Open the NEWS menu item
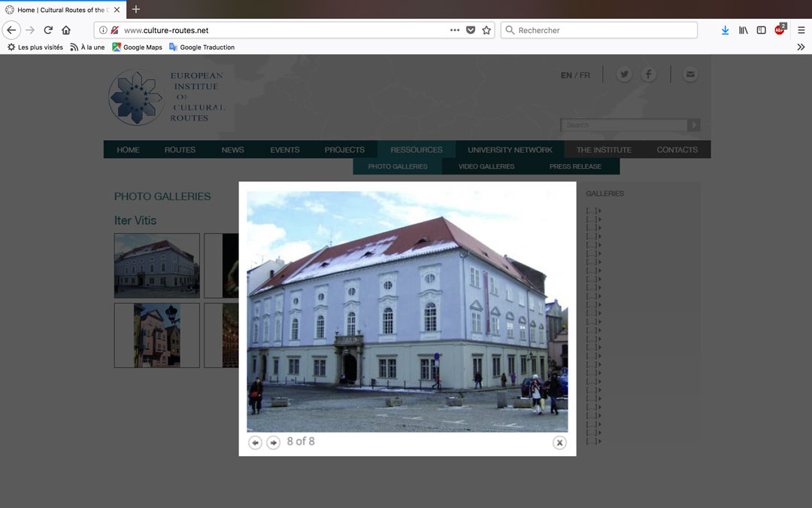This screenshot has height=508, width=812. tap(232, 150)
